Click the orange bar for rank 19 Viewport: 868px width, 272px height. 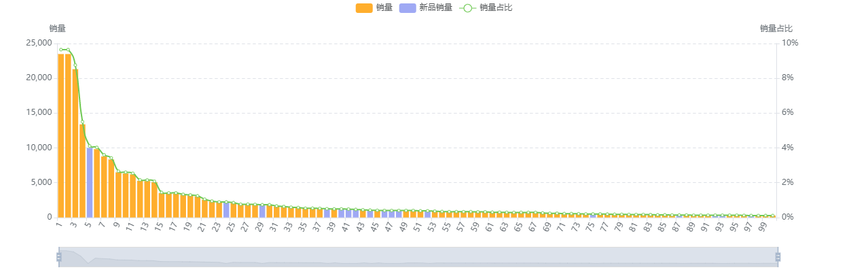click(x=190, y=206)
